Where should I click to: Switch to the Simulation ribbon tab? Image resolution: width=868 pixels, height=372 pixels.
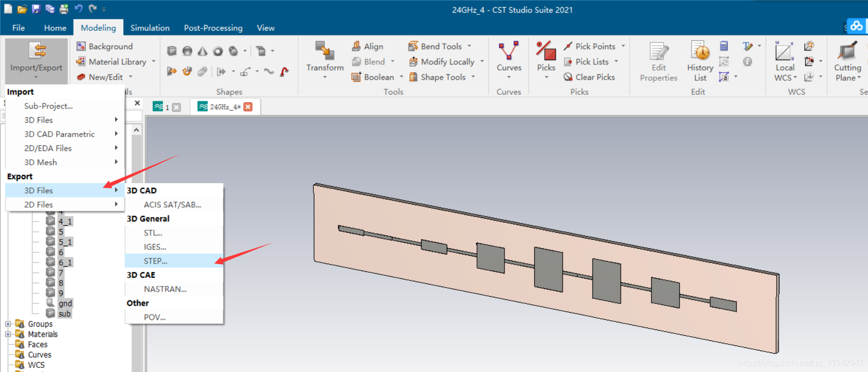150,28
